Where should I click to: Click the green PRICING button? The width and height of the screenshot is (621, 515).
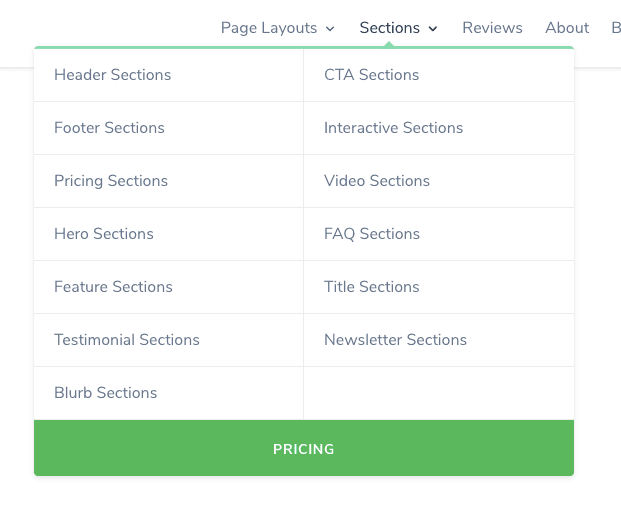coord(304,448)
